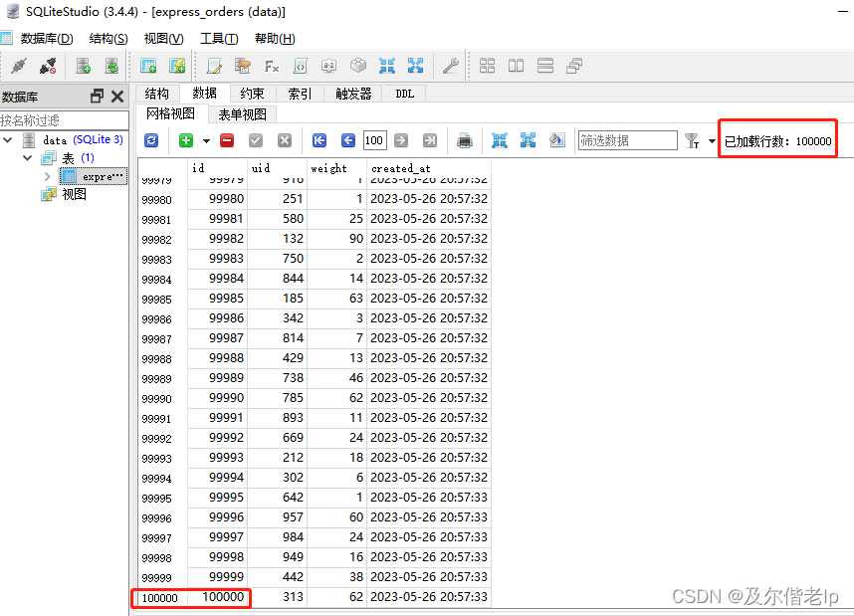Populate table icon in data toolbar

tap(556, 140)
